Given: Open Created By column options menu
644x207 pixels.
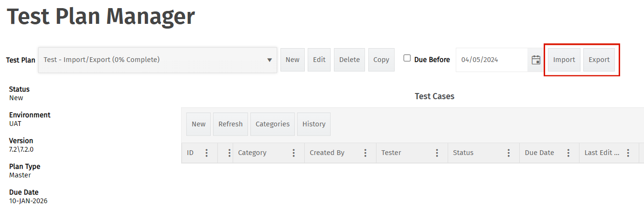Looking at the screenshot, I should coord(365,153).
